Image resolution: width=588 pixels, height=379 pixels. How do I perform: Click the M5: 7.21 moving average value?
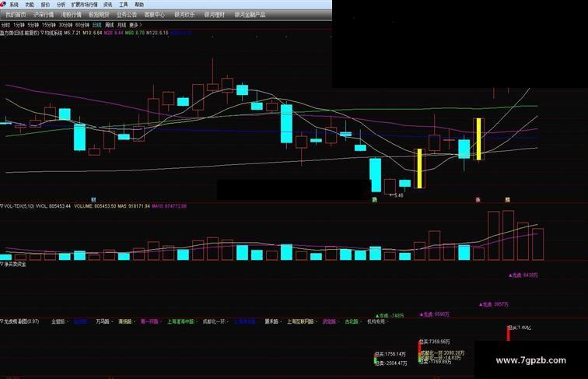(72, 33)
